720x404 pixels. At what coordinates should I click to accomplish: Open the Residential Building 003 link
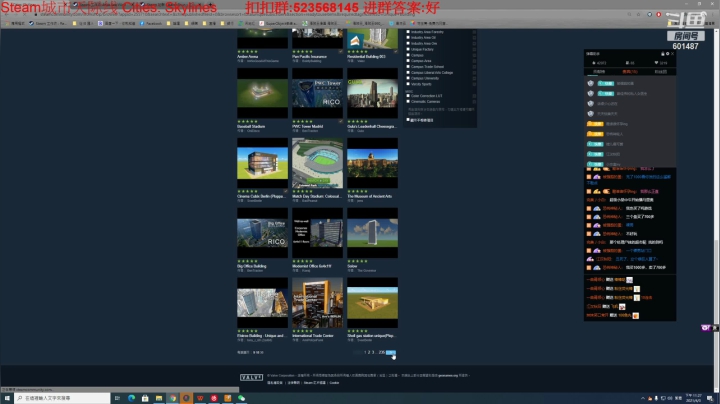click(x=366, y=56)
